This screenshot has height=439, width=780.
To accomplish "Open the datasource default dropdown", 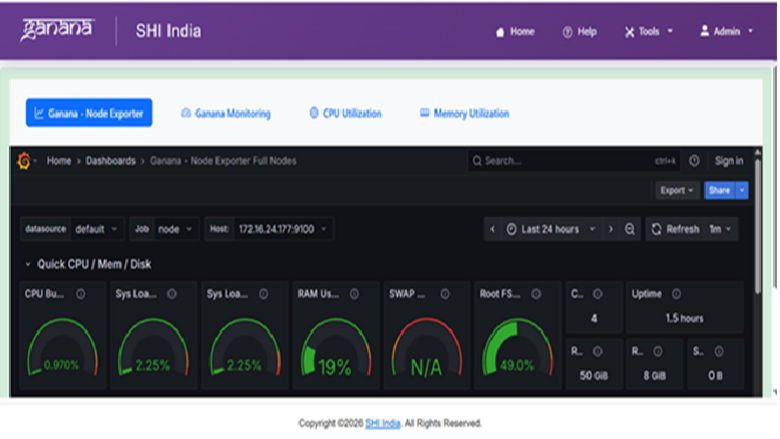I will [96, 229].
